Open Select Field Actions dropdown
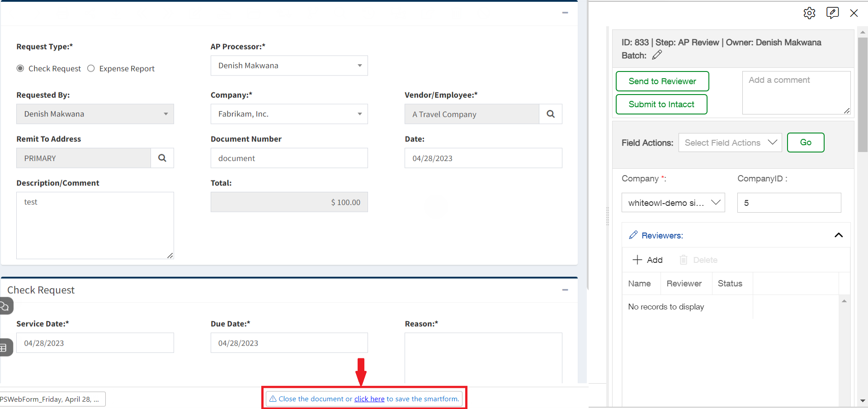Screen dimensions: 868x409 tap(730, 143)
